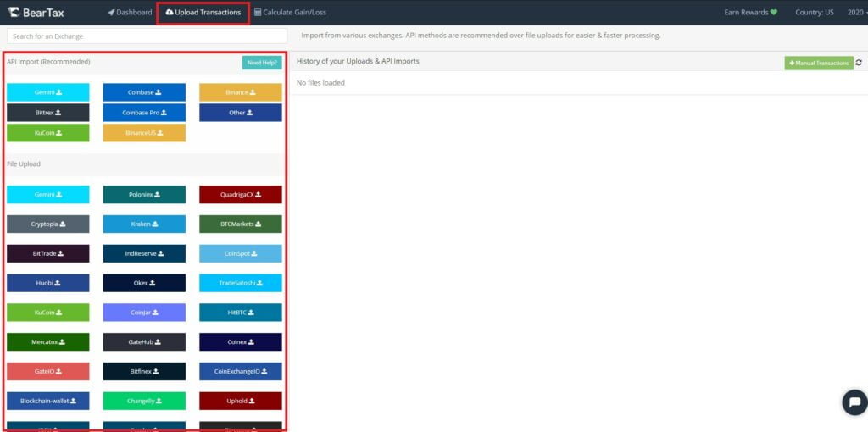This screenshot has height=432, width=868.
Task: Select Coinbase Pro API import
Action: click(x=144, y=113)
